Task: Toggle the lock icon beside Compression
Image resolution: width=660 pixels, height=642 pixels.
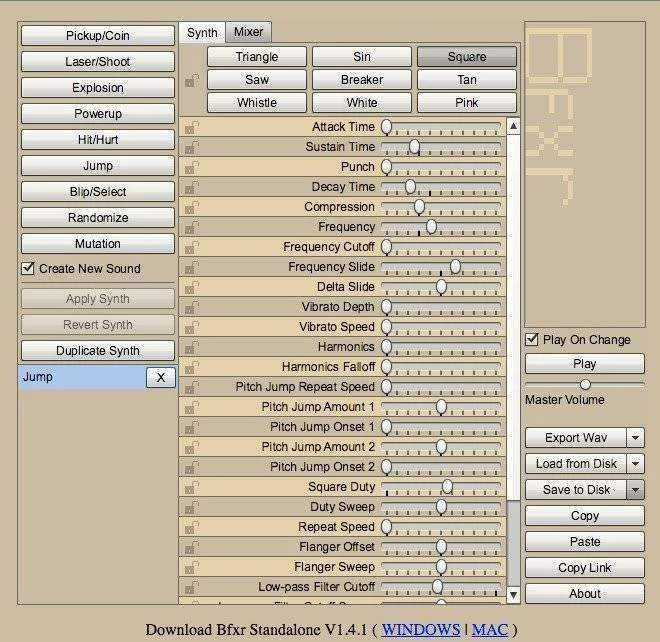Action: tap(192, 208)
